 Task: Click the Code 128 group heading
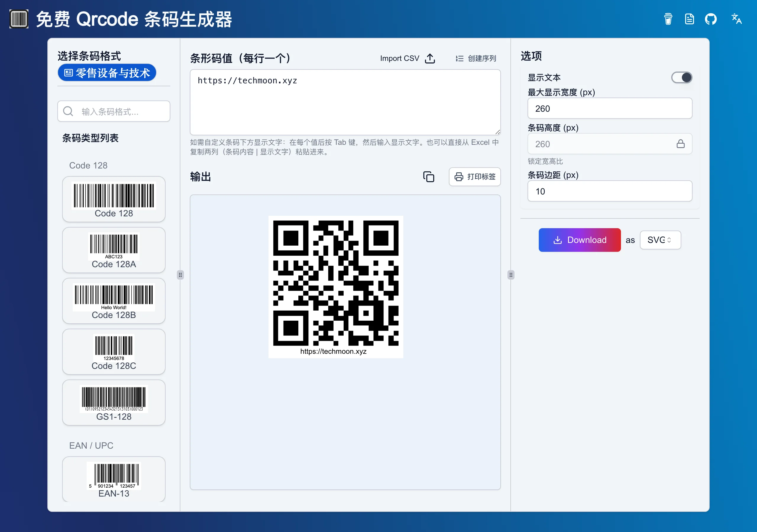[88, 165]
